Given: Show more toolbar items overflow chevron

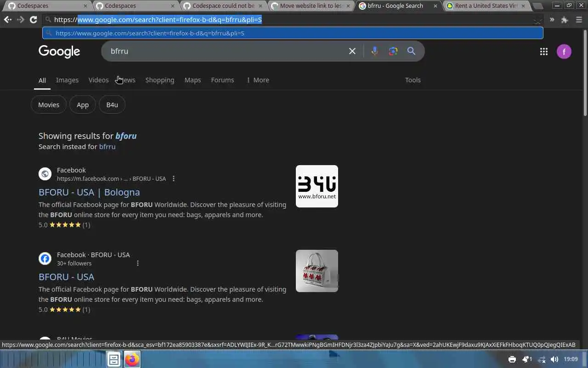Looking at the screenshot, I should (x=552, y=20).
